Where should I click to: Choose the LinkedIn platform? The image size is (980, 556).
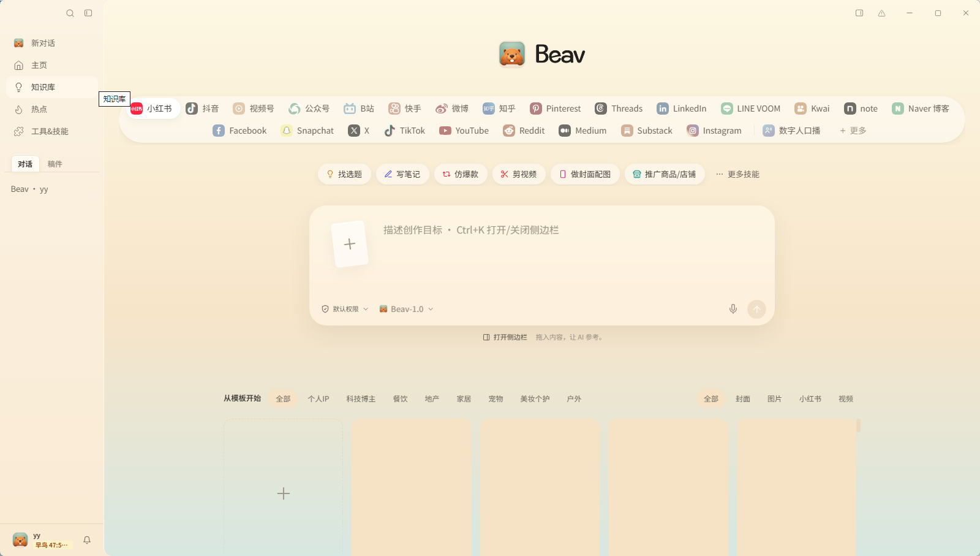tap(682, 109)
